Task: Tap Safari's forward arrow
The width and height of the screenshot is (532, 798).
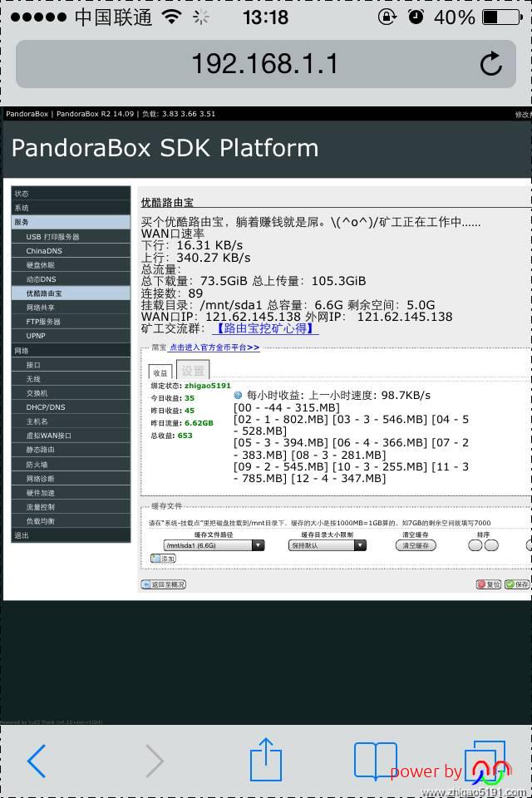Action: point(155,761)
